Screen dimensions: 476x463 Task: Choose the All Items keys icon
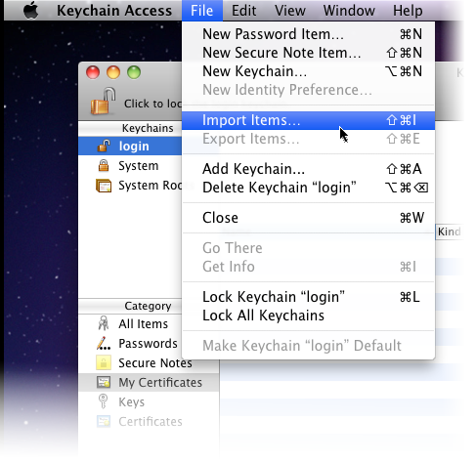(104, 323)
